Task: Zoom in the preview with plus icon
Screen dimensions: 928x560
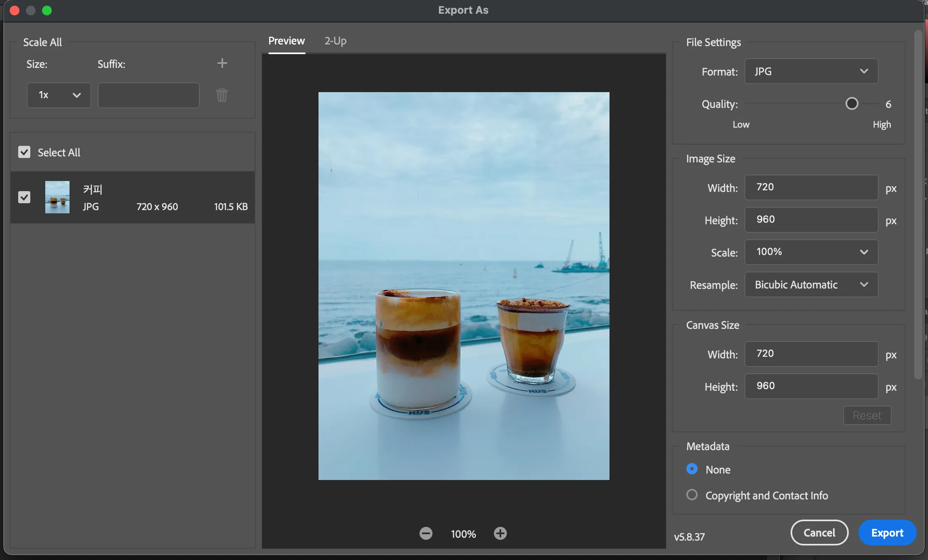Action: pos(500,533)
